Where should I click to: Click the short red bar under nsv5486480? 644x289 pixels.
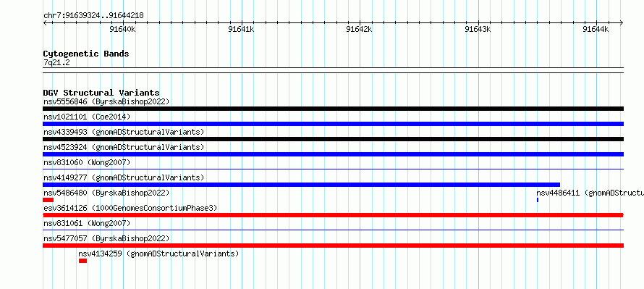pos(48,200)
